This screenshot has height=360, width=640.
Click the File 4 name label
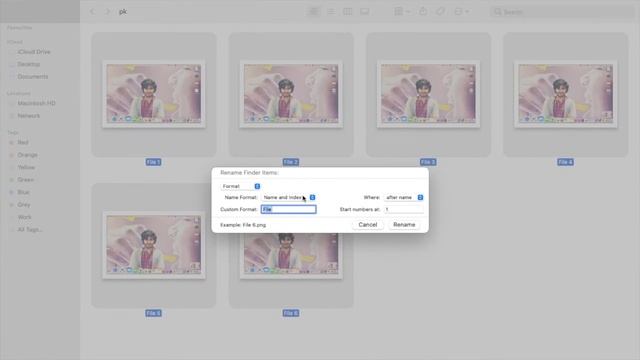pos(565,162)
